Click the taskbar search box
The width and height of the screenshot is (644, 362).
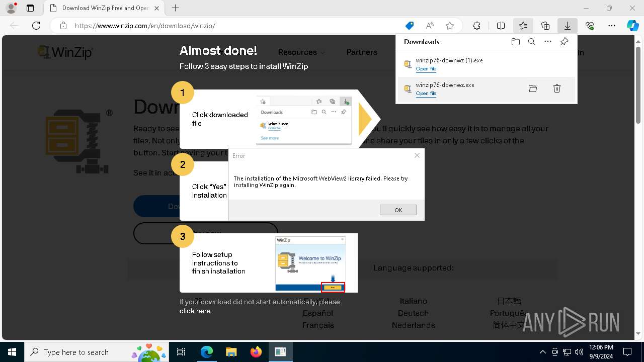tap(98, 352)
